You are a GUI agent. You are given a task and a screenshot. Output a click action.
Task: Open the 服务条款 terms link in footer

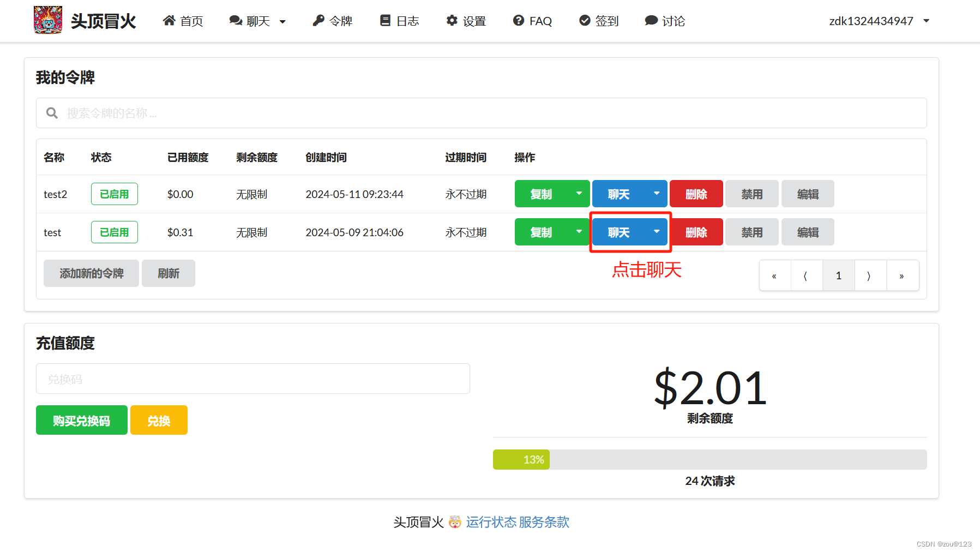[544, 522]
